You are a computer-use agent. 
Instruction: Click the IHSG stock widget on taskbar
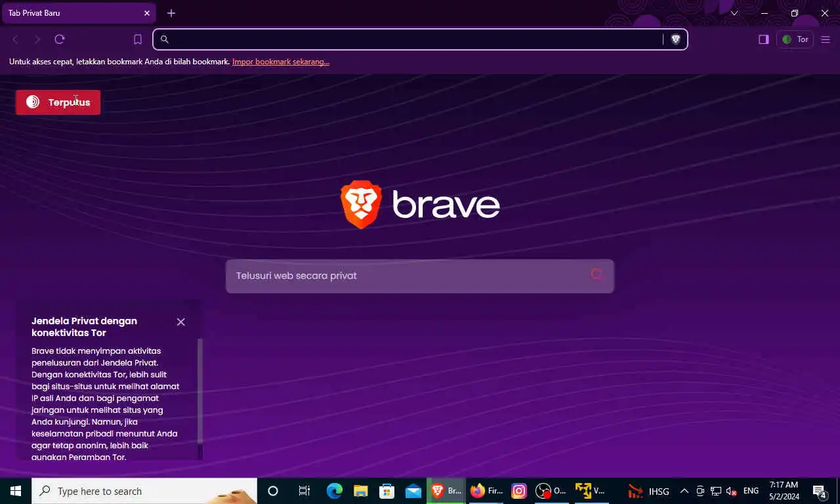click(x=648, y=491)
